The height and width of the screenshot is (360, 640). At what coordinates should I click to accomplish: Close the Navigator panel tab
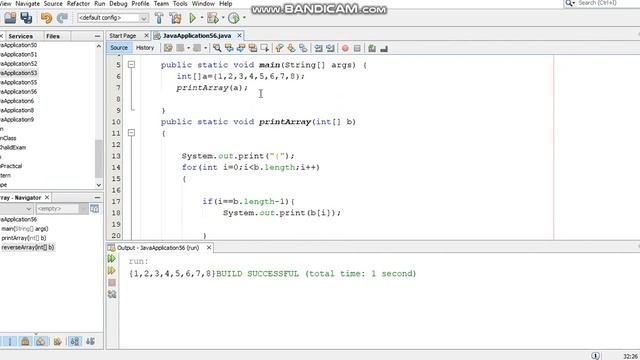point(47,198)
